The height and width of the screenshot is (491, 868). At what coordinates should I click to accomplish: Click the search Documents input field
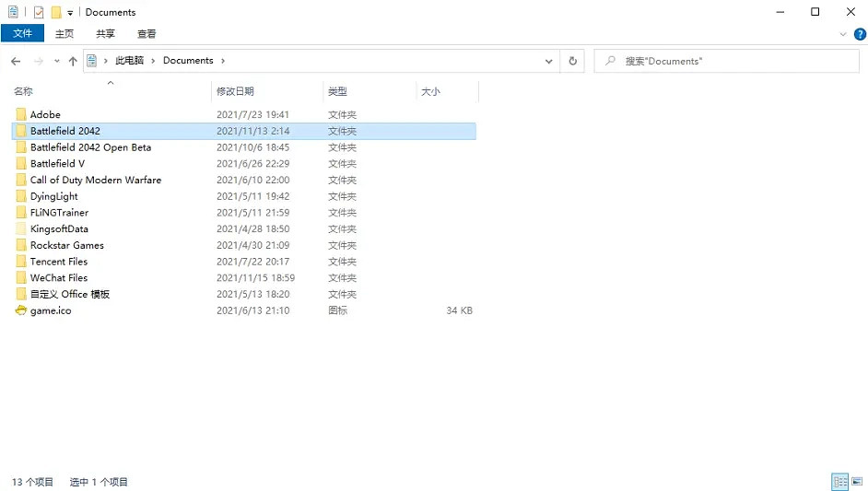pos(726,61)
